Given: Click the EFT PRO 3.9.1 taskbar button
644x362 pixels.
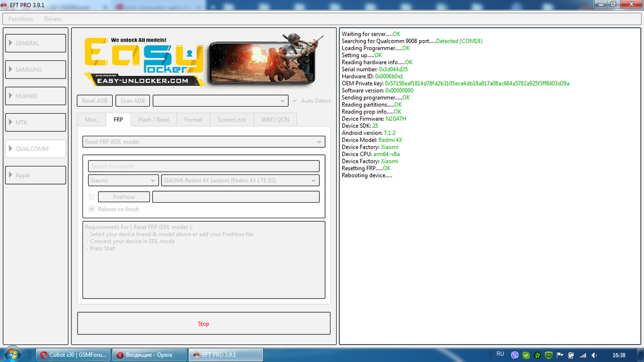Looking at the screenshot, I should coord(225,354).
